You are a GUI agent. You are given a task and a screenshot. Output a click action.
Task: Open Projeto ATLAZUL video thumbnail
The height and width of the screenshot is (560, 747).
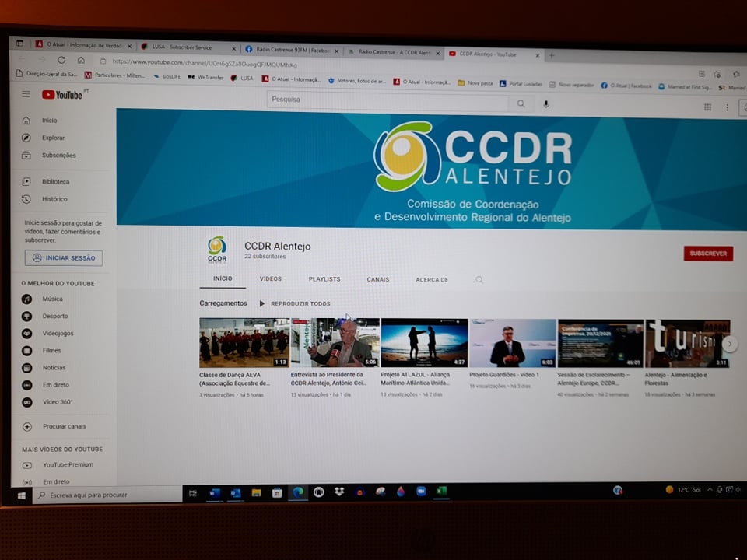425,343
